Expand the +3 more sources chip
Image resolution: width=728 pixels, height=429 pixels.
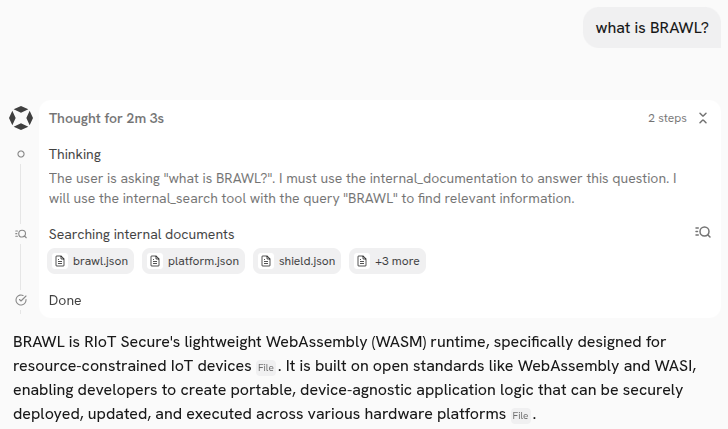coord(387,262)
